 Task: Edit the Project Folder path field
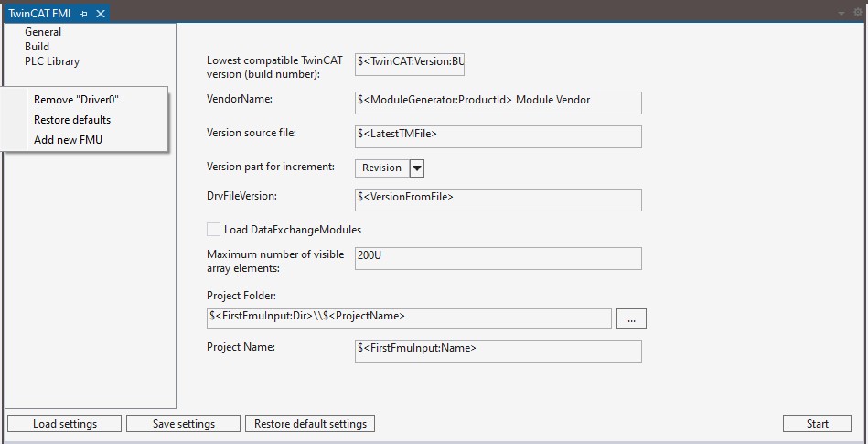409,318
